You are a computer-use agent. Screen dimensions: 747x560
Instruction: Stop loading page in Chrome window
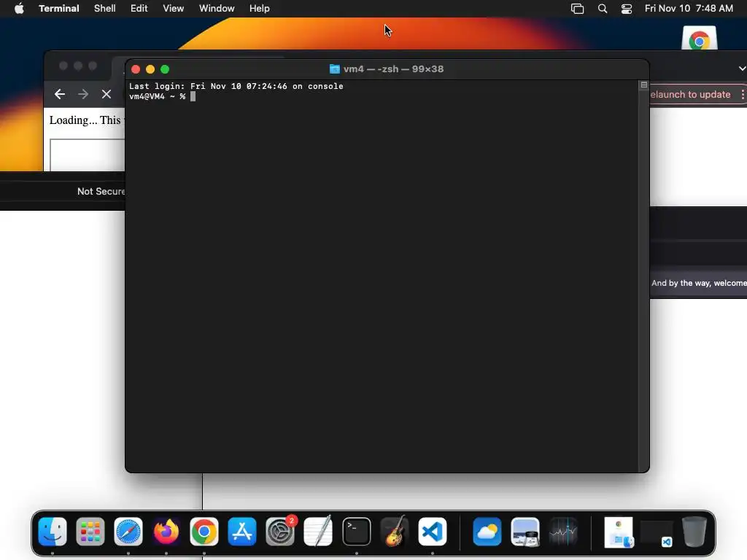tap(107, 94)
